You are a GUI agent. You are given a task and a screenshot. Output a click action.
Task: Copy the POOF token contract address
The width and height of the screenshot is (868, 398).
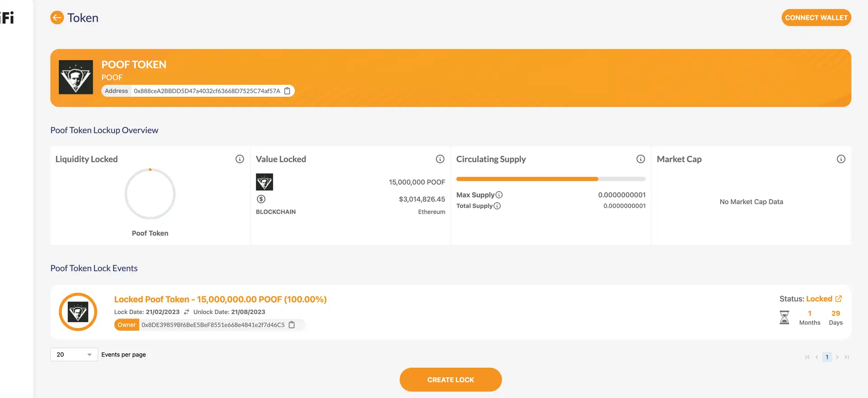click(x=287, y=91)
